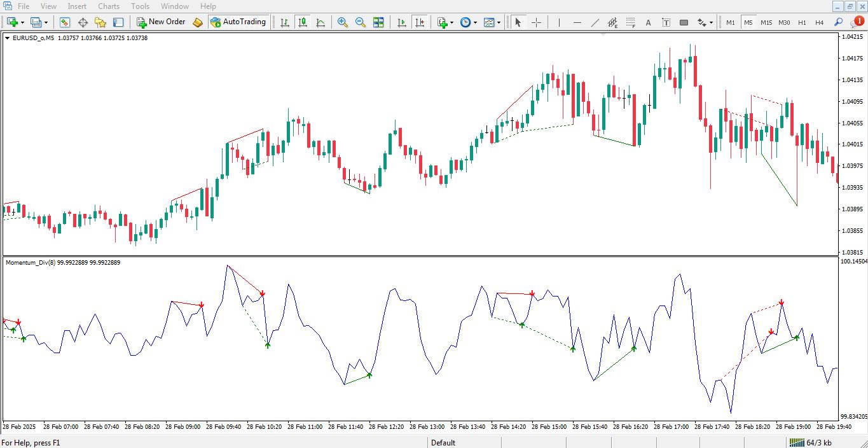Switch timeframe to M15
This screenshot has width=868, height=448.
pos(766,22)
